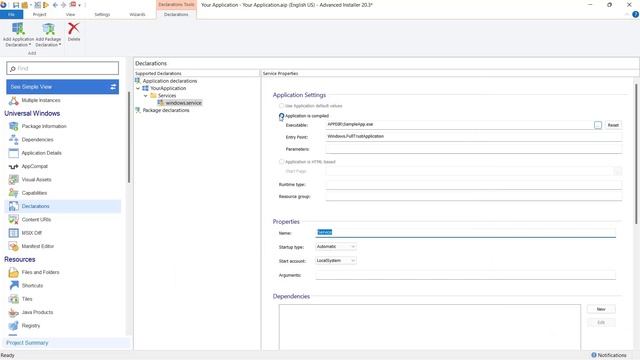Screen dimensions: 640x360
Task: Open Files and Folders page
Action: pos(40,272)
